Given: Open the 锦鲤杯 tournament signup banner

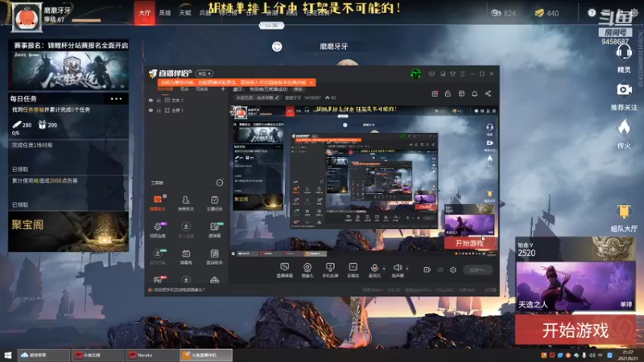Looking at the screenshot, I should (x=68, y=65).
